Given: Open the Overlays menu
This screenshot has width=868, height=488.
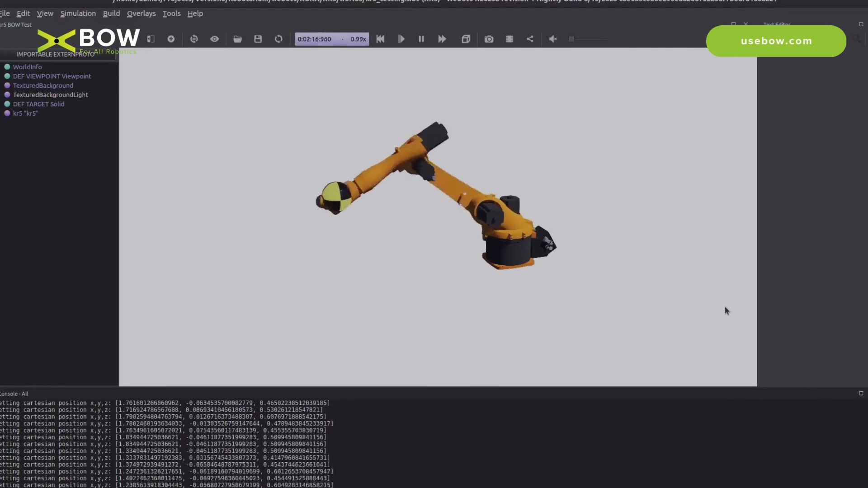Looking at the screenshot, I should tap(141, 14).
